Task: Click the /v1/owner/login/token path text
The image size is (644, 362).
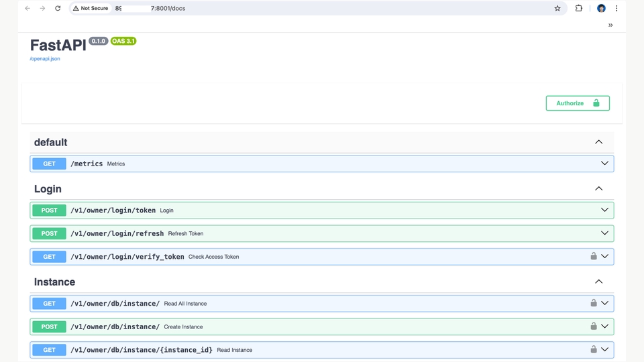Action: [x=113, y=210]
